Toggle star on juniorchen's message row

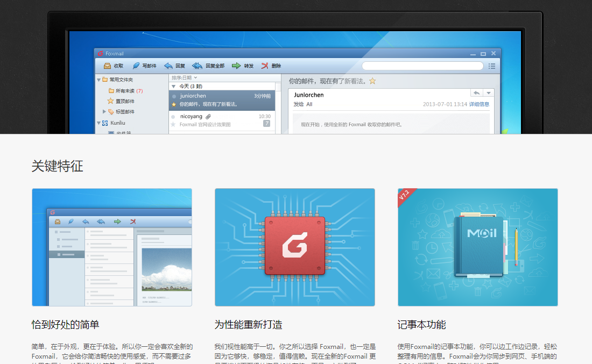174,104
